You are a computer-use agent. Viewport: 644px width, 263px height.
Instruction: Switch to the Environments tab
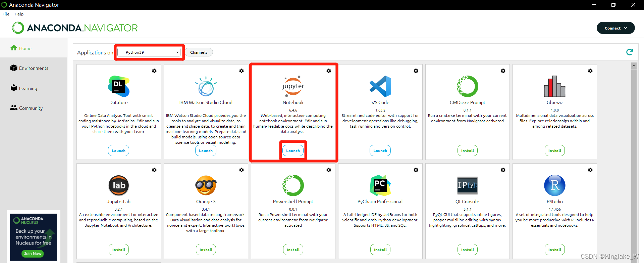[x=34, y=68]
